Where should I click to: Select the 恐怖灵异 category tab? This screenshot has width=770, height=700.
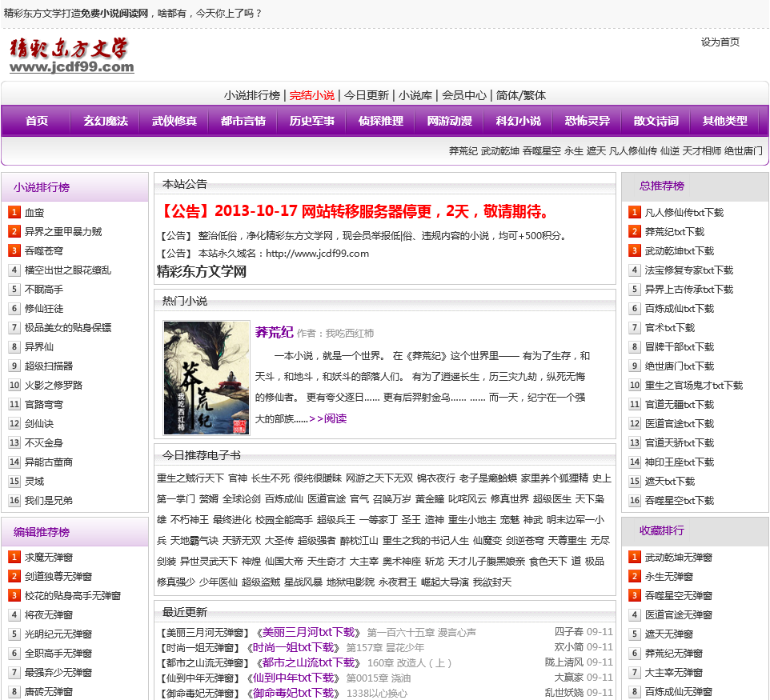[x=587, y=121]
